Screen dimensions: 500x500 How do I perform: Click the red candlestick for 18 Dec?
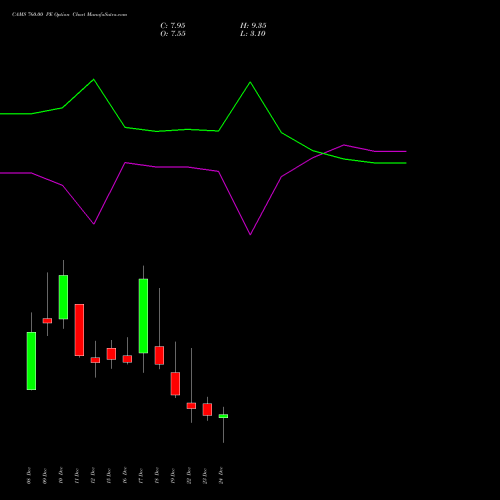point(159,355)
